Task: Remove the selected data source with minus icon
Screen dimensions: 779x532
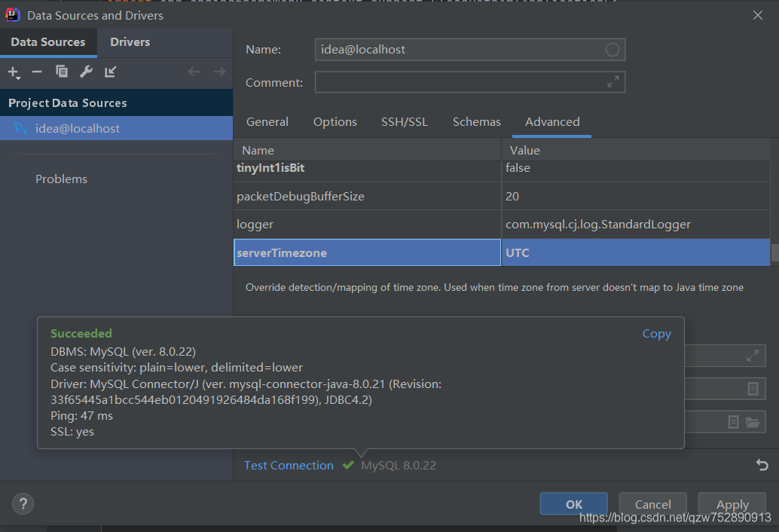Action: tap(37, 72)
